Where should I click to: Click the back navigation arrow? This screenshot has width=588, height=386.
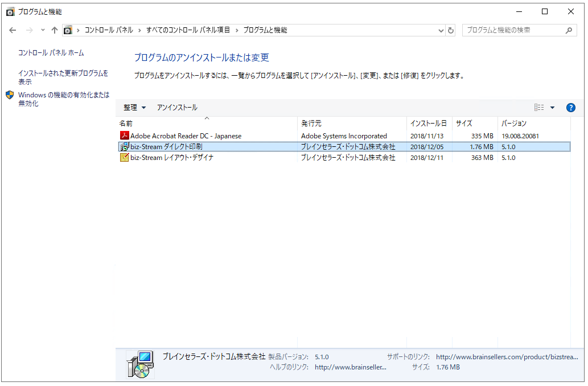pyautogui.click(x=13, y=30)
